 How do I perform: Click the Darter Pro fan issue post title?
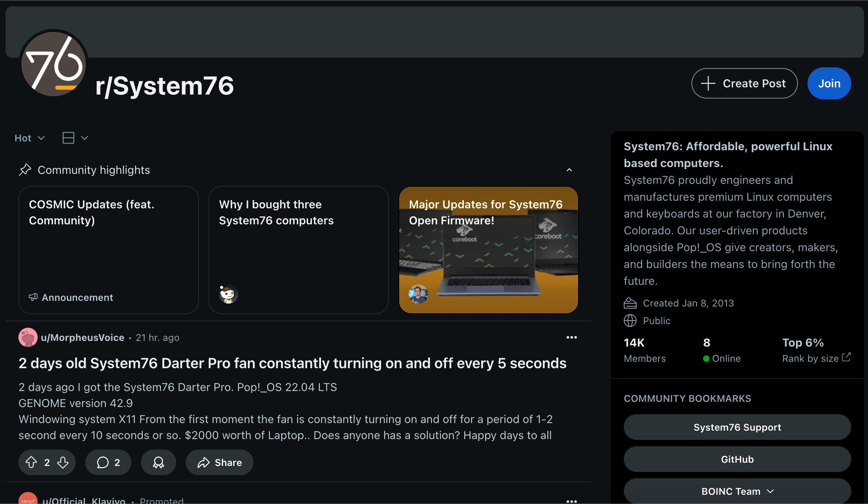(x=293, y=363)
